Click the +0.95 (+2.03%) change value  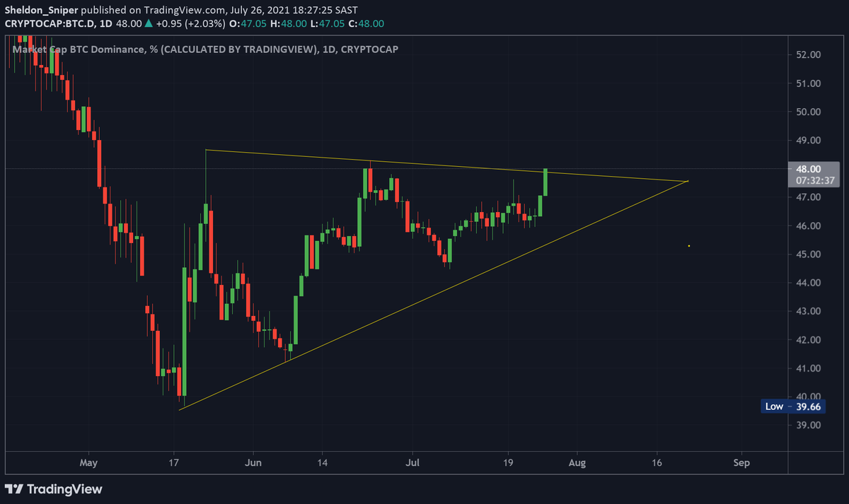190,23
